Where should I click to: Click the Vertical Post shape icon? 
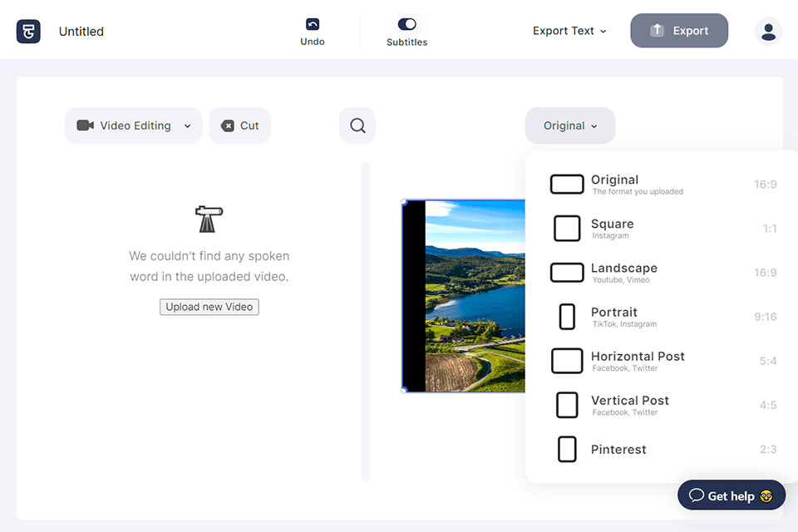[567, 406]
